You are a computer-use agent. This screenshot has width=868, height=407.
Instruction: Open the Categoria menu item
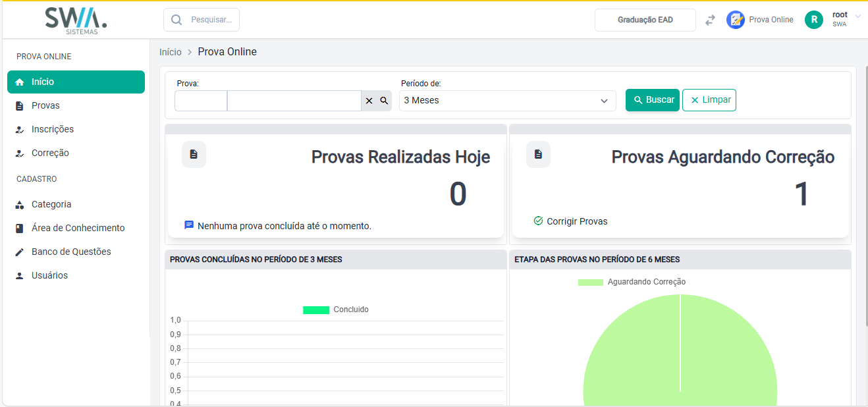tap(76, 205)
